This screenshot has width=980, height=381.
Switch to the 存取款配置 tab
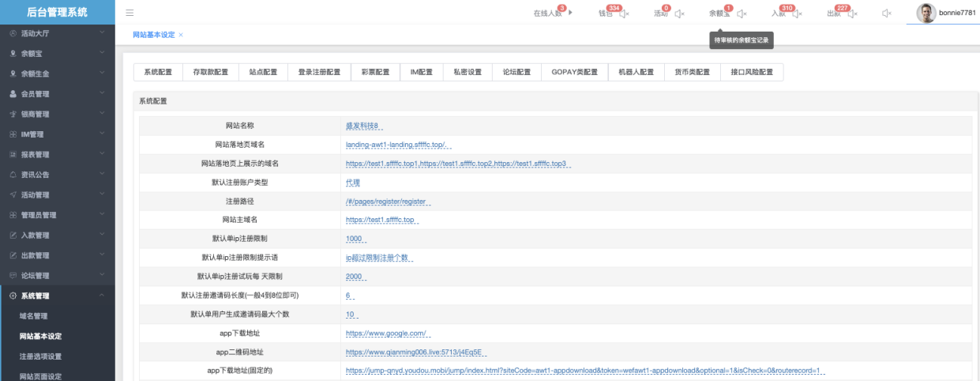tap(210, 72)
